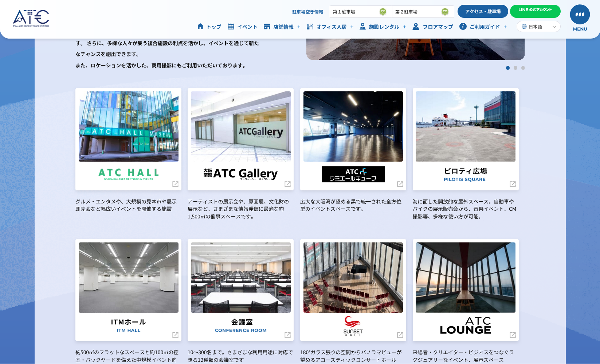Click the map pin icon for フロアマップ
This screenshot has height=364, width=600.
click(x=416, y=26)
